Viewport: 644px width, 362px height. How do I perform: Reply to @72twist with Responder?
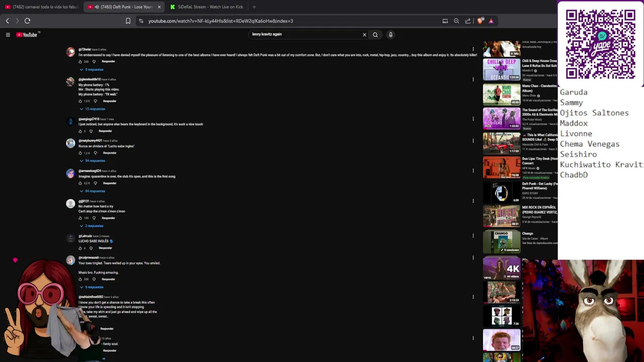[108, 61]
